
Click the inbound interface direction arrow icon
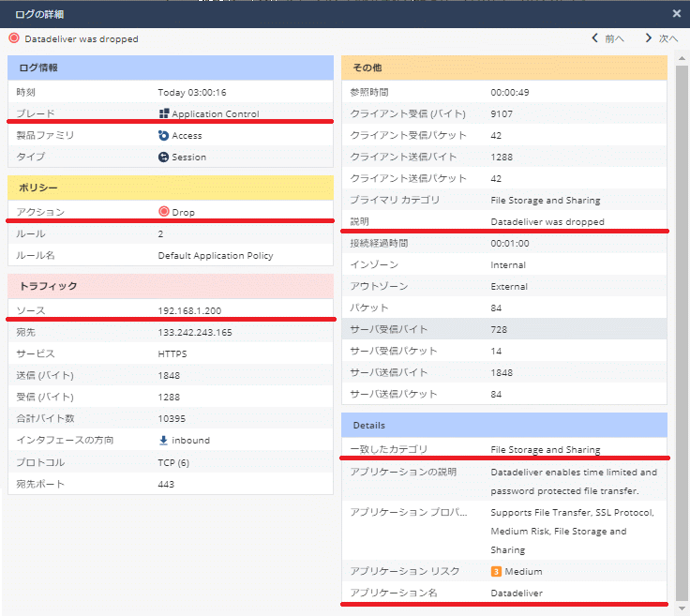click(163, 441)
